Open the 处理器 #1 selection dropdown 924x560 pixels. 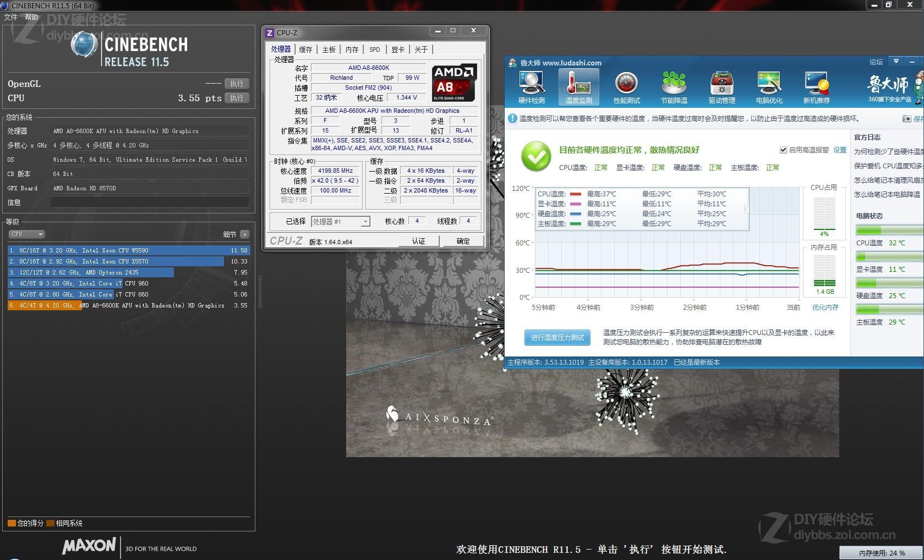(341, 221)
